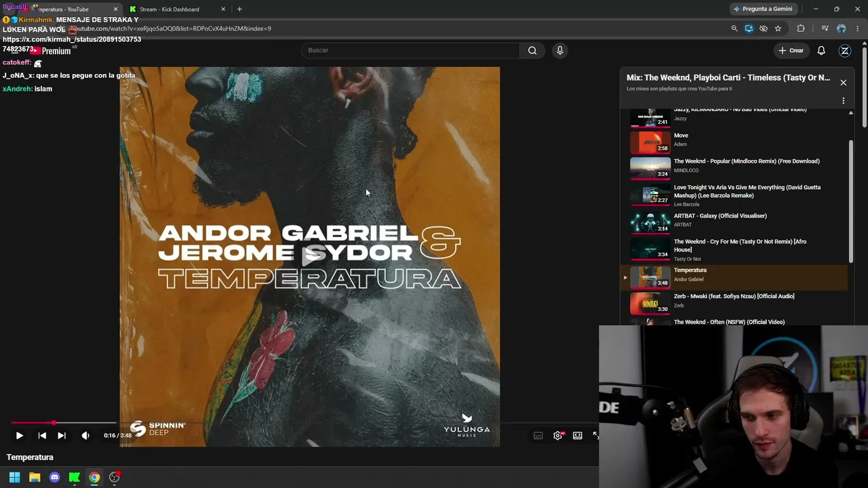Open the YouTube account avatar menu

(845, 50)
